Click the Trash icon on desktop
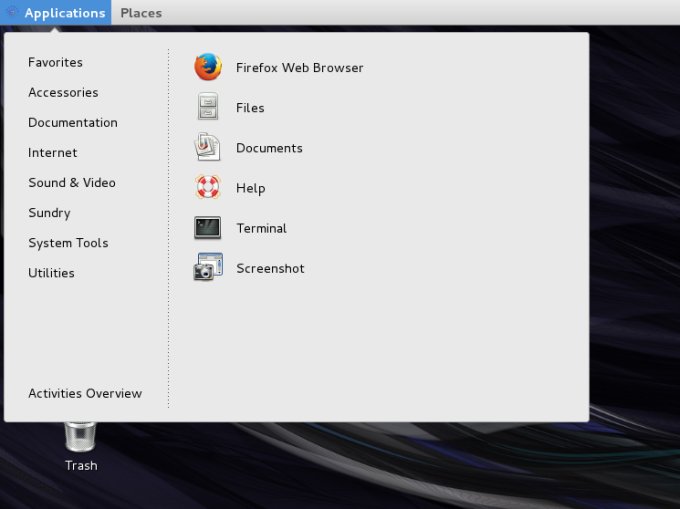This screenshot has width=680, height=509. (81, 437)
